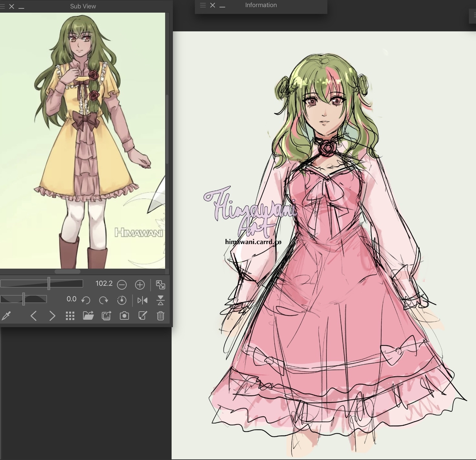476x460 pixels.
Task: Show previous Sub View image
Action: point(33,316)
